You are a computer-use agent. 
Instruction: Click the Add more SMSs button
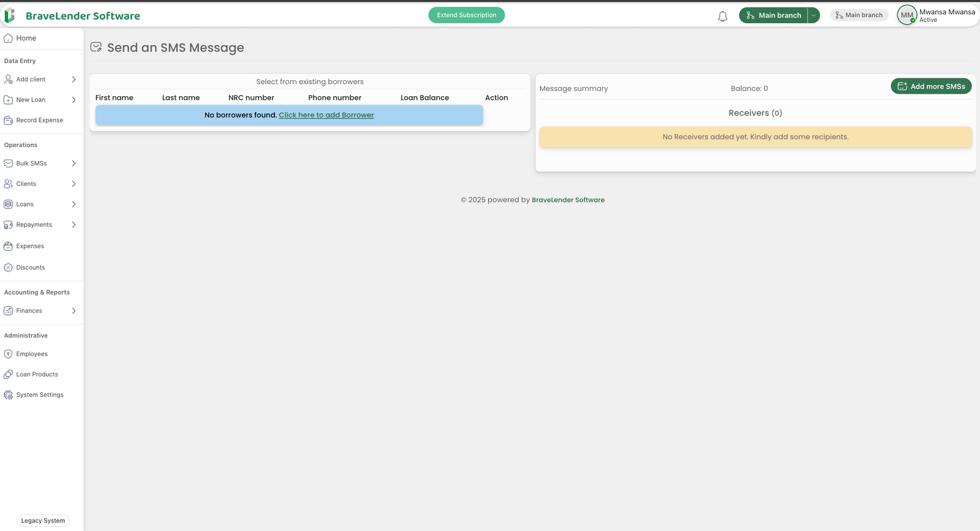coord(931,86)
